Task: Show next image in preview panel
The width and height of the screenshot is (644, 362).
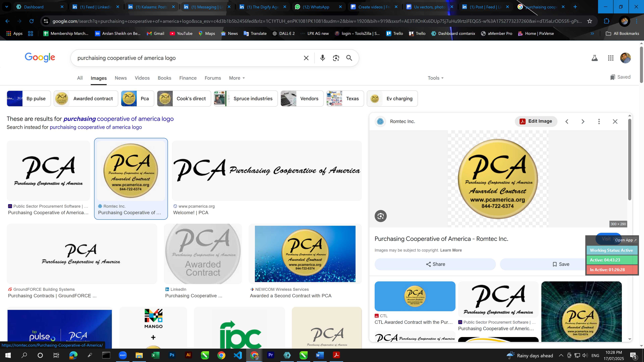Action: point(583,121)
